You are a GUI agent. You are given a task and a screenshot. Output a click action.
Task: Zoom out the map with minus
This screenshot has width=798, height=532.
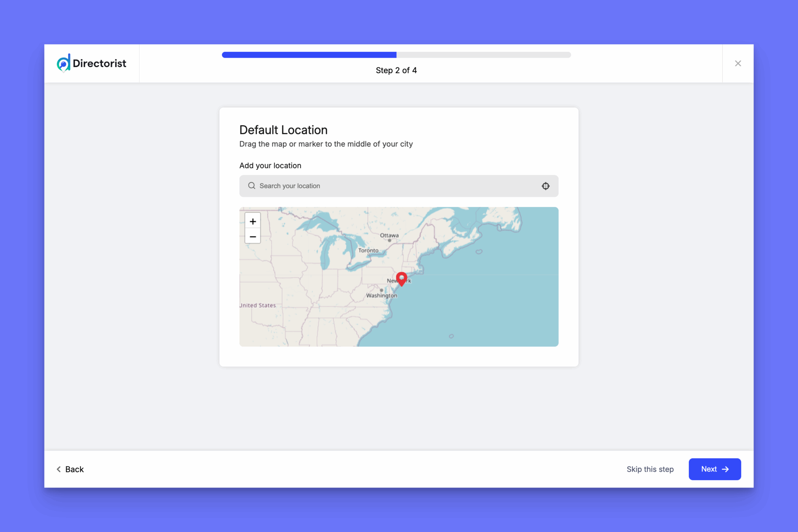252,237
